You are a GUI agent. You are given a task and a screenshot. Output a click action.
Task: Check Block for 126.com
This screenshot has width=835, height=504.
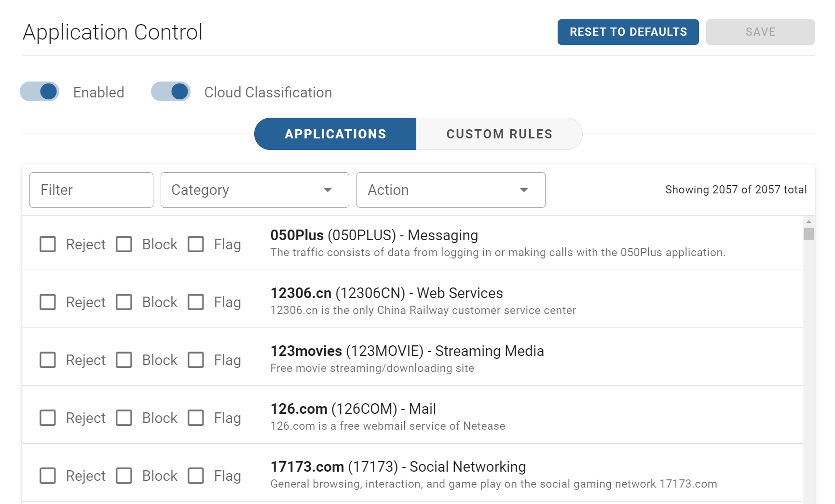point(124,418)
